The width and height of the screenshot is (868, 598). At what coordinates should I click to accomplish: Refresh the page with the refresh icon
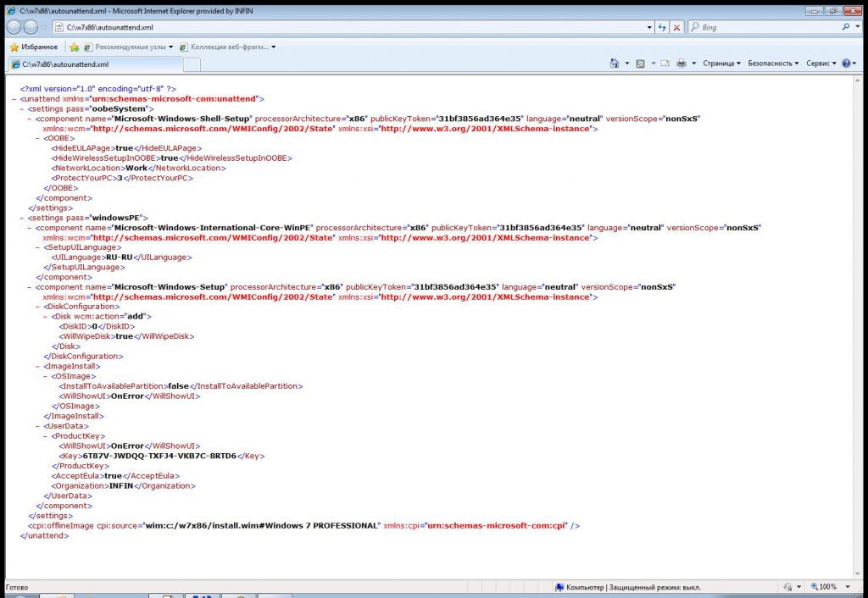coord(662,27)
